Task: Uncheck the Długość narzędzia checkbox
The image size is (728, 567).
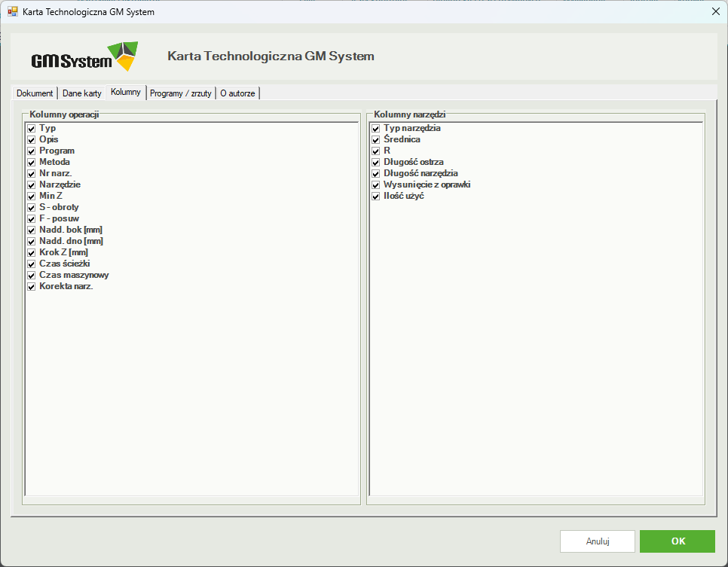Action: [376, 173]
